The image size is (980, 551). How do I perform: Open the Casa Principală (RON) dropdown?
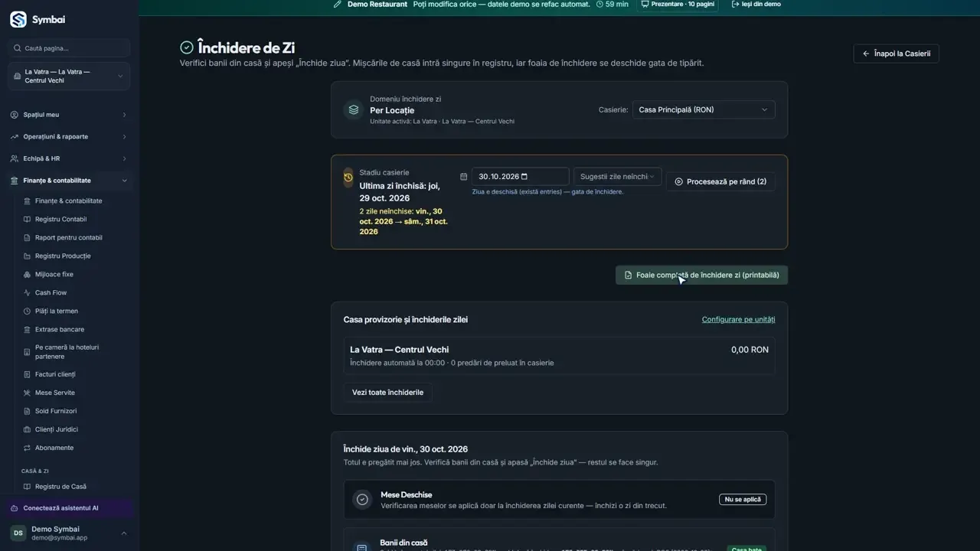[x=704, y=110]
